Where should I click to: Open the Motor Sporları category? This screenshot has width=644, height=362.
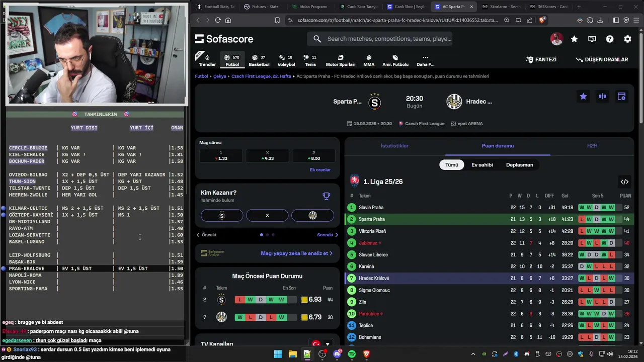(341, 60)
